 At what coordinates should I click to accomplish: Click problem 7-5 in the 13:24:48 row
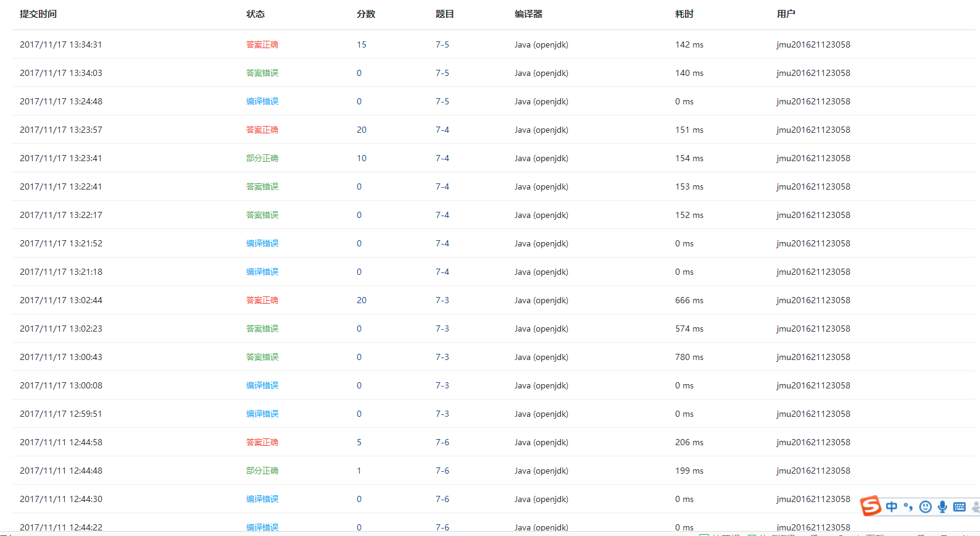click(442, 101)
